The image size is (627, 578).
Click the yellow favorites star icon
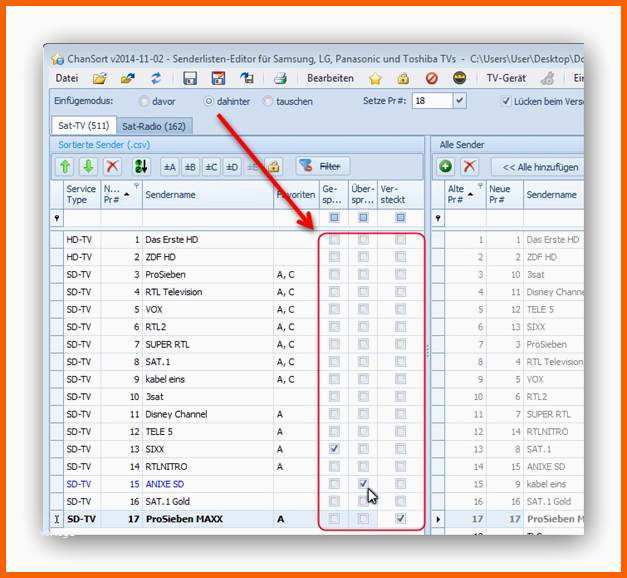click(x=375, y=79)
